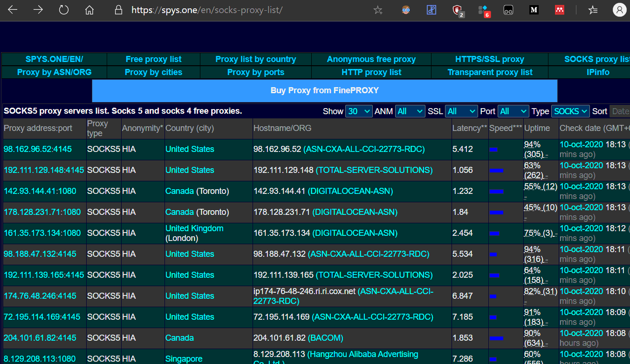The width and height of the screenshot is (630, 364).
Task: Select proxy 98.188.47.132:4145
Action: point(40,254)
